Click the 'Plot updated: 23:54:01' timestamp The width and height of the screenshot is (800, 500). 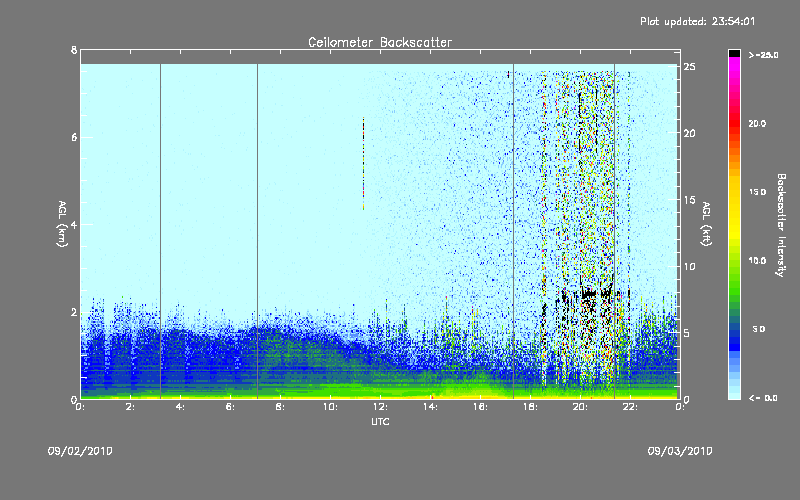tap(697, 21)
